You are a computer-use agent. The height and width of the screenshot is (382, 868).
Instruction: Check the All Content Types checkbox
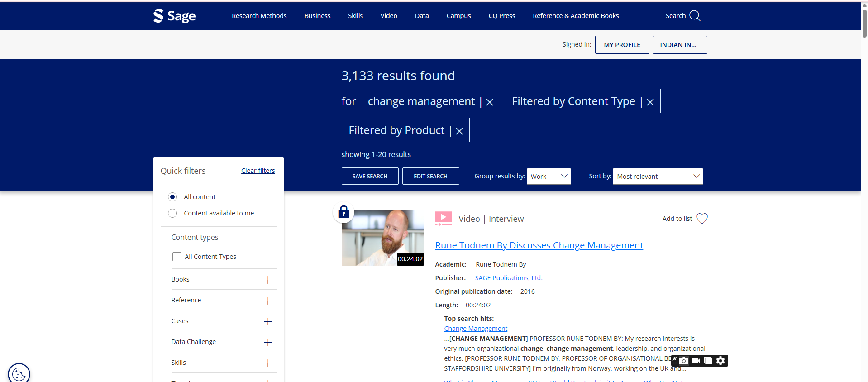(177, 257)
